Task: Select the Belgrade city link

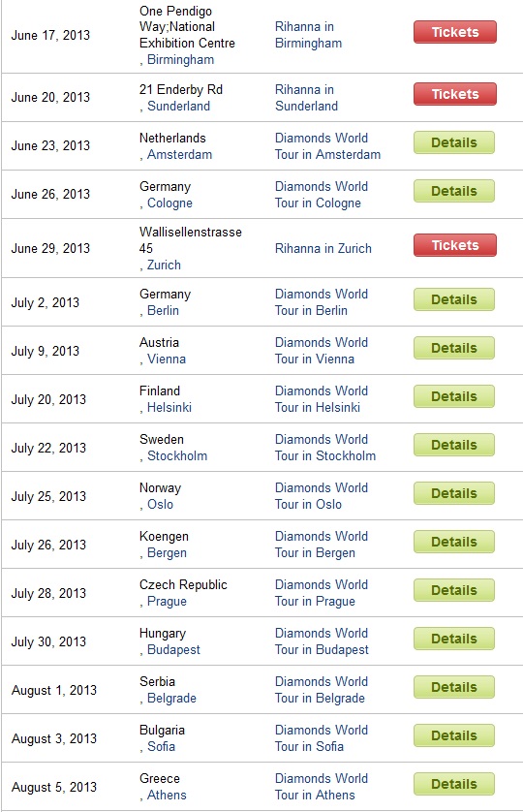Action: [172, 698]
